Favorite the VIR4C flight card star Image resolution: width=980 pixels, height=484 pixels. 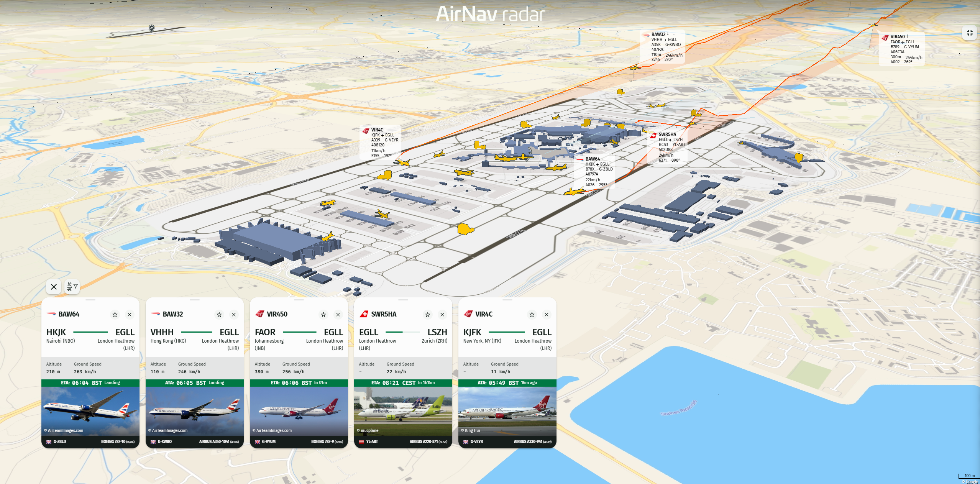(532, 315)
